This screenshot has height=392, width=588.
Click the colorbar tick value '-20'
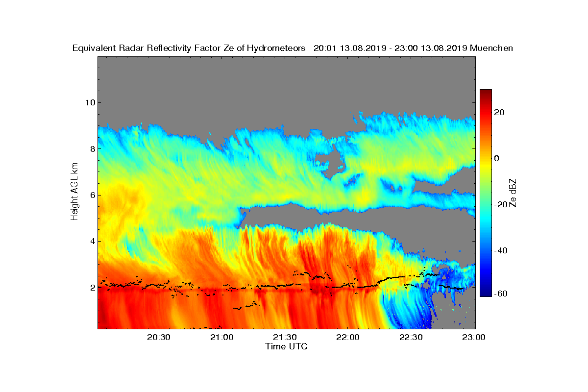pos(502,204)
